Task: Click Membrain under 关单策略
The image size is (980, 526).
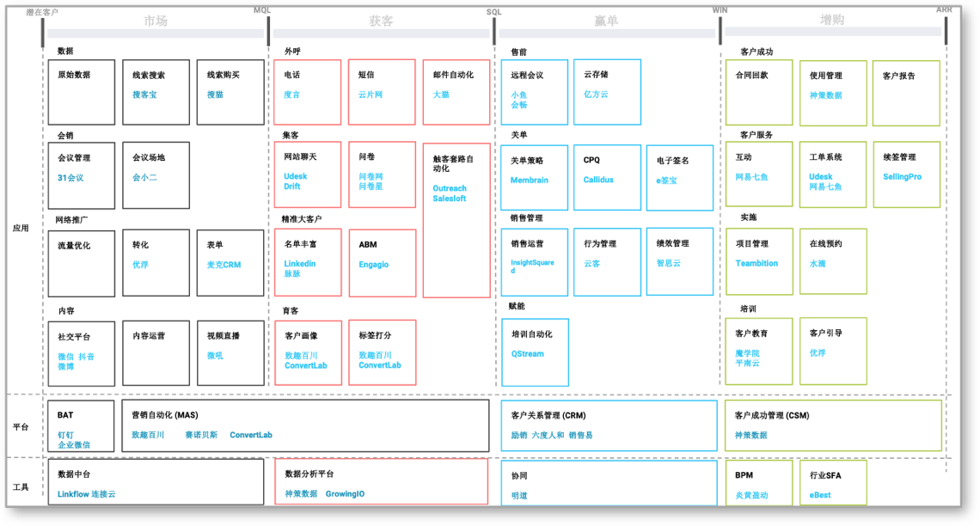Action: [x=530, y=180]
